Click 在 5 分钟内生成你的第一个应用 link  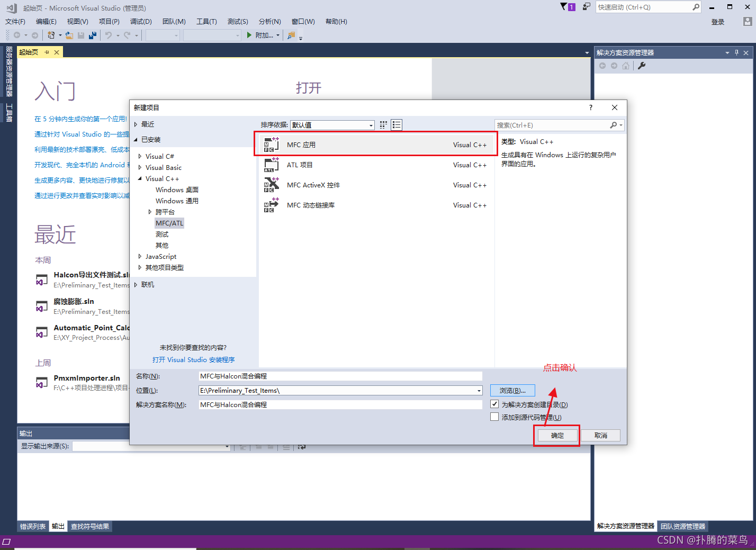pyautogui.click(x=81, y=119)
